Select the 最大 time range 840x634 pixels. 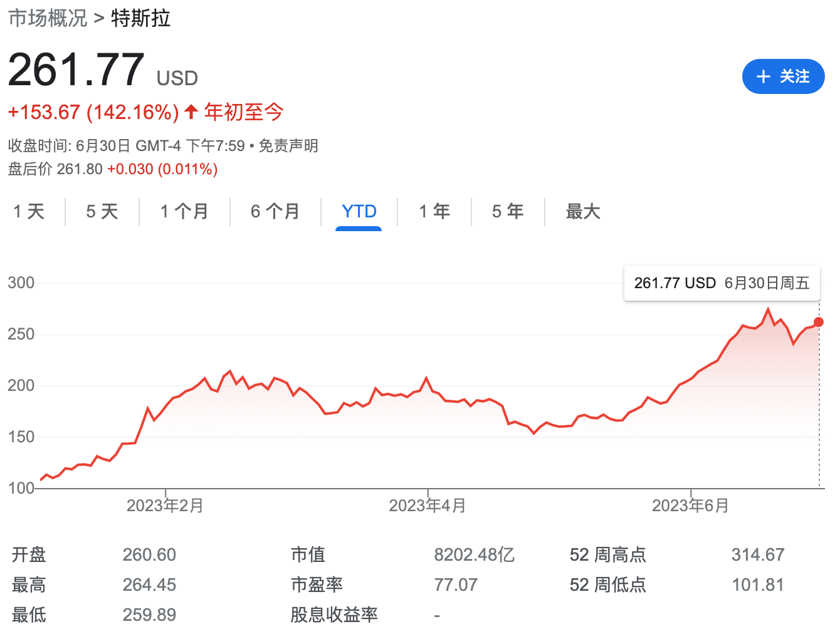pyautogui.click(x=583, y=212)
